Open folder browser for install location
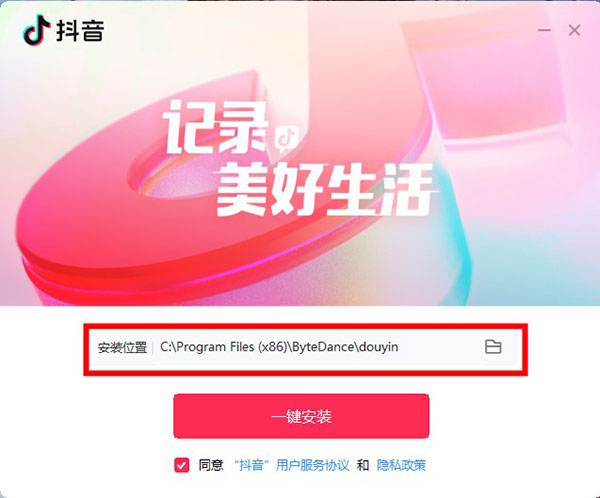Screen dimensions: 600x498 (x=493, y=347)
